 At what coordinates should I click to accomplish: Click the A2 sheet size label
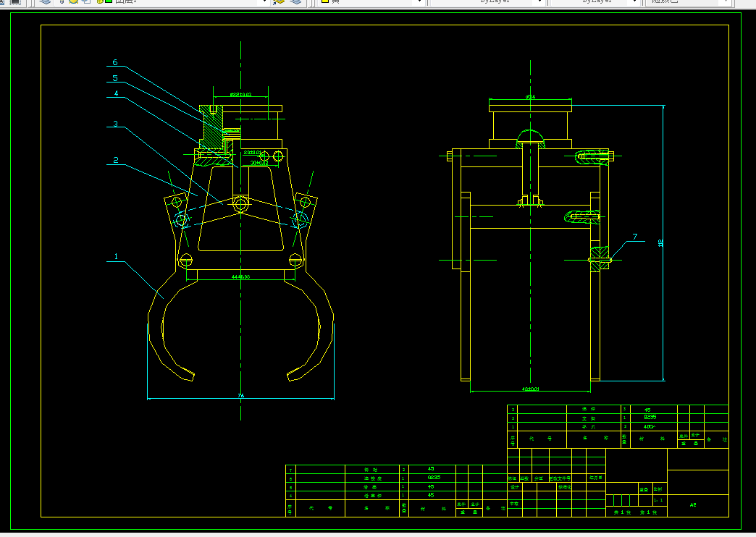tap(693, 505)
